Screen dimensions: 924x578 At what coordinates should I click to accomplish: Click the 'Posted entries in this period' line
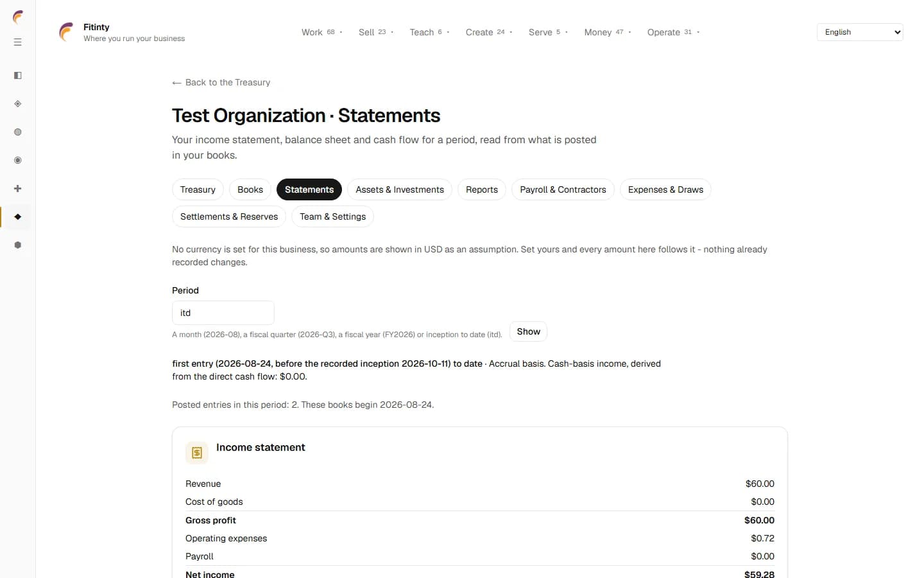(x=303, y=405)
